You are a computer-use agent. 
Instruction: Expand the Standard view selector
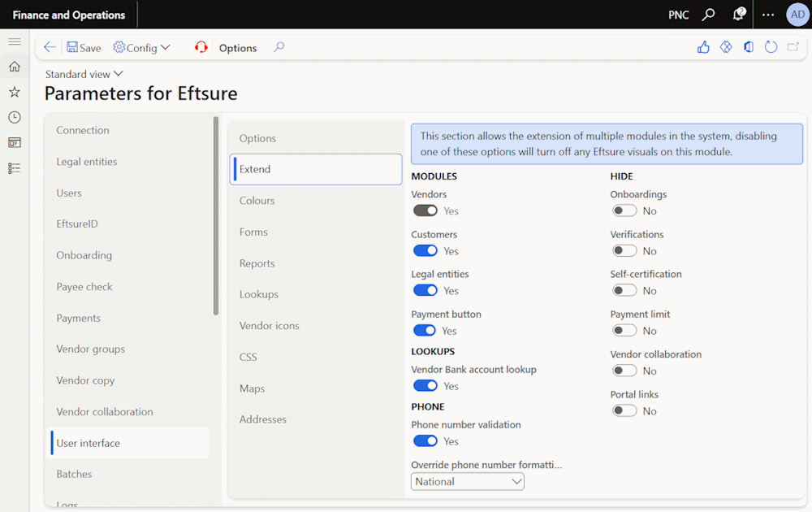point(84,74)
